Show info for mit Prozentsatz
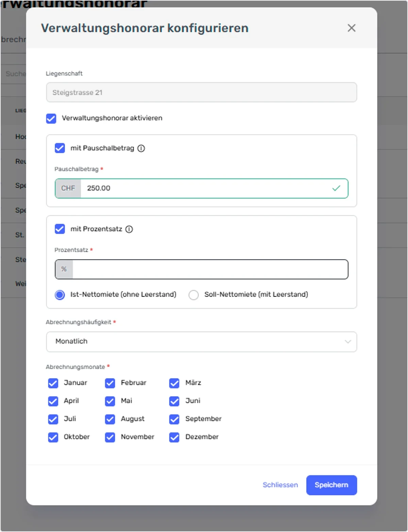This screenshot has width=408, height=532. pos(129,229)
